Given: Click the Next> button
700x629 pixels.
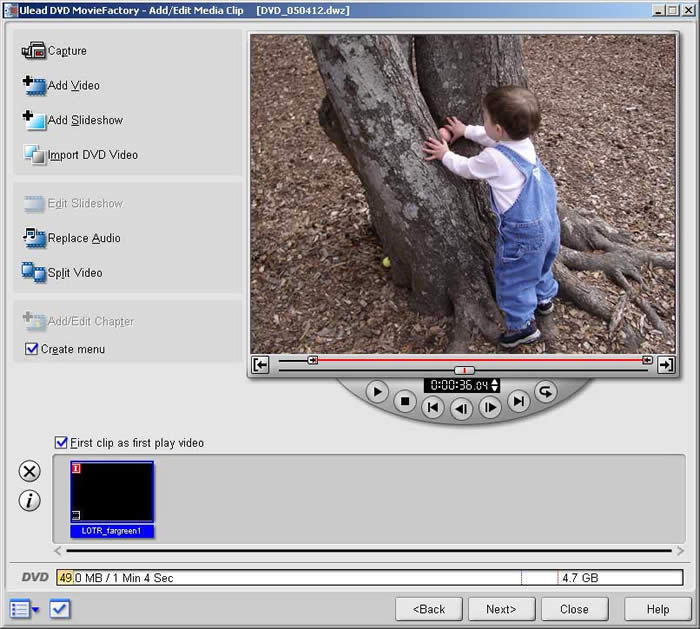Looking at the screenshot, I should pyautogui.click(x=501, y=609).
